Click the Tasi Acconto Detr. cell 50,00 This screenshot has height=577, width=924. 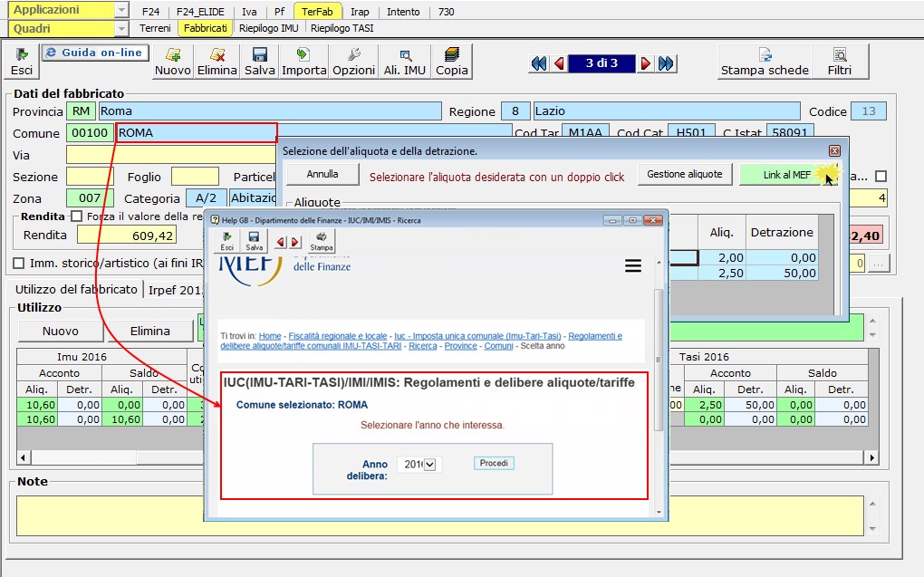(x=750, y=405)
